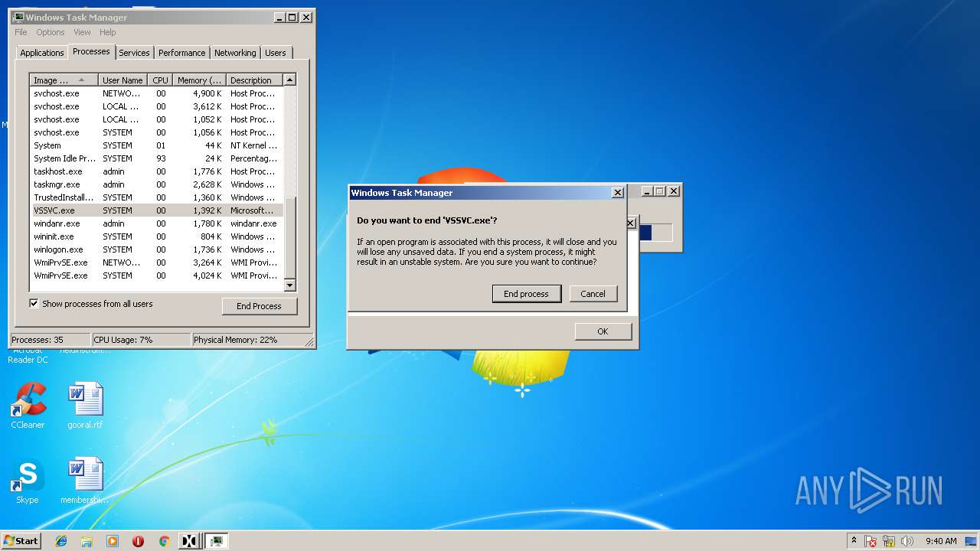Viewport: 980px width, 551px height.
Task: Open the volume speaker icon in tray
Action: tap(907, 541)
